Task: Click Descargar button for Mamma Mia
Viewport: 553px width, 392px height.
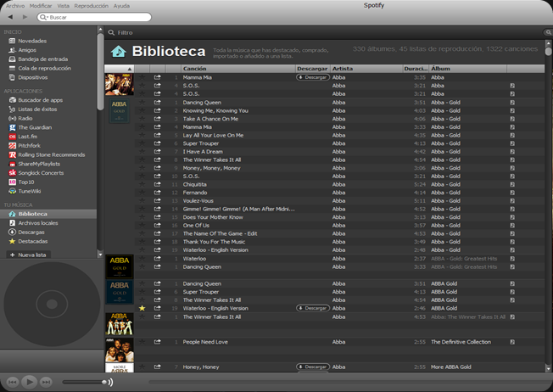Action: (x=313, y=77)
